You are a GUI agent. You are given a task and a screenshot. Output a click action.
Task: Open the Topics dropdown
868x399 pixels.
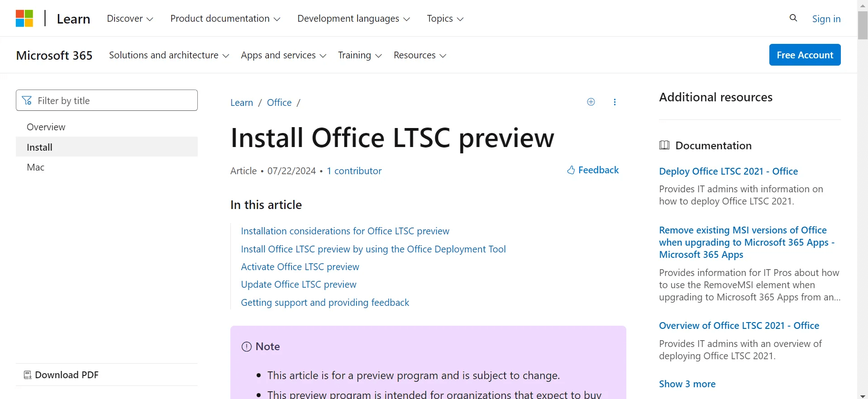tap(444, 19)
